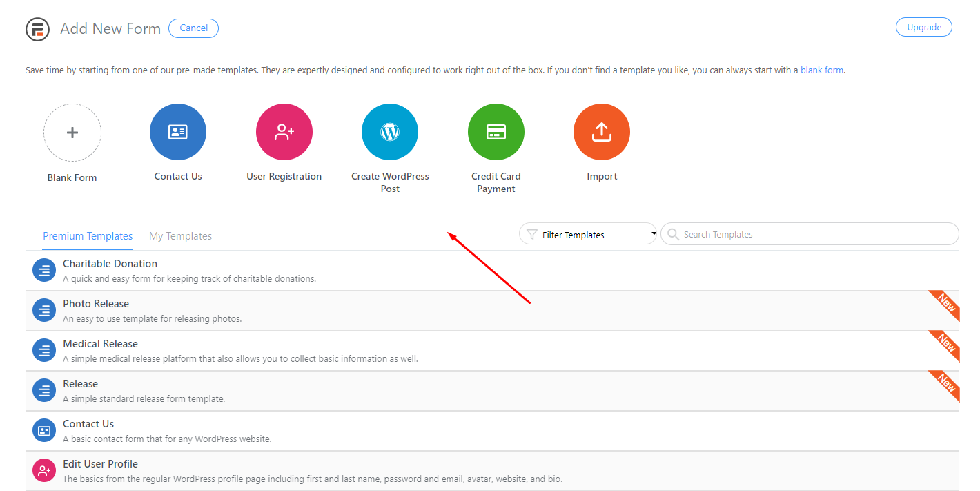The height and width of the screenshot is (491, 980).
Task: Open the Create WordPress Post template icon
Action: [390, 132]
